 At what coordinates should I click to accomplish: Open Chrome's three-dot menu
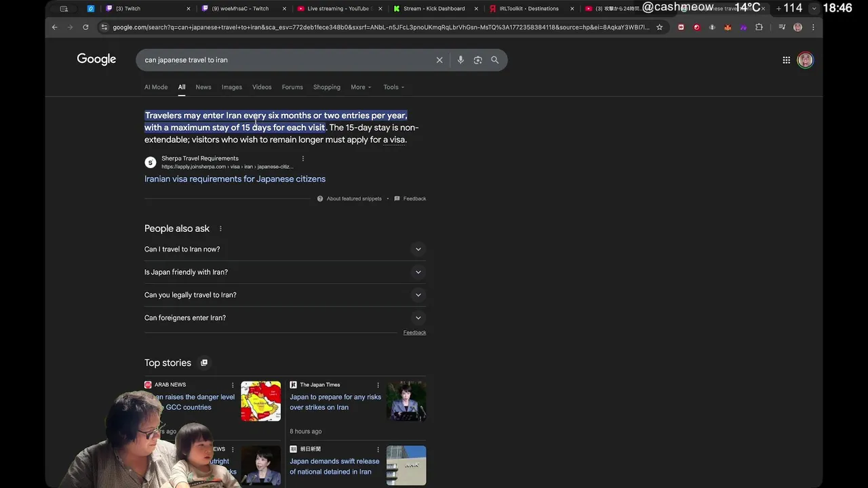tap(813, 27)
